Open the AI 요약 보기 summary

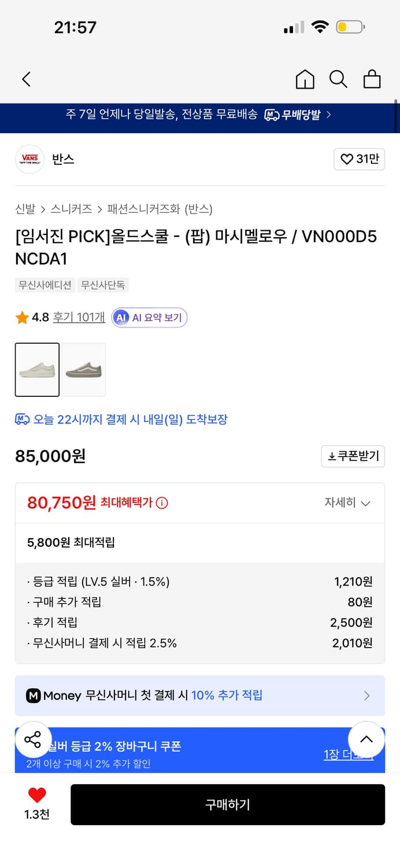149,317
